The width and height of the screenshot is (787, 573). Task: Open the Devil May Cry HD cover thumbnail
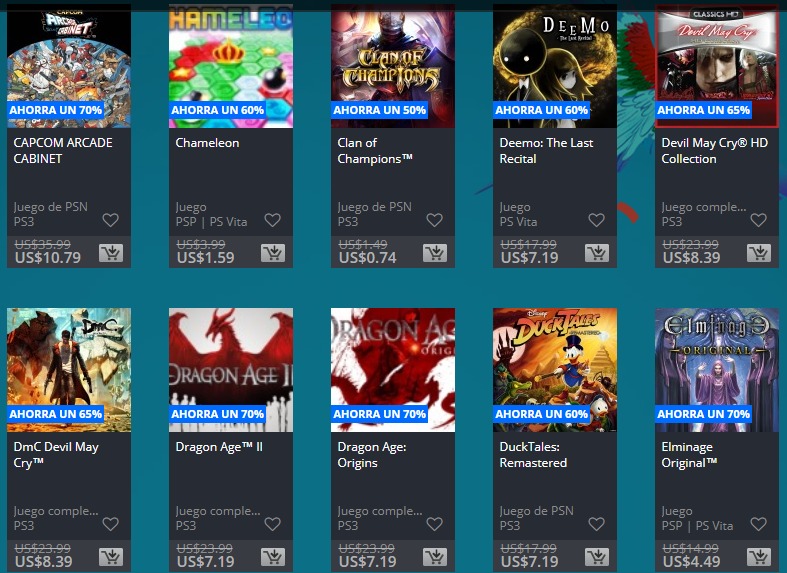(x=717, y=66)
